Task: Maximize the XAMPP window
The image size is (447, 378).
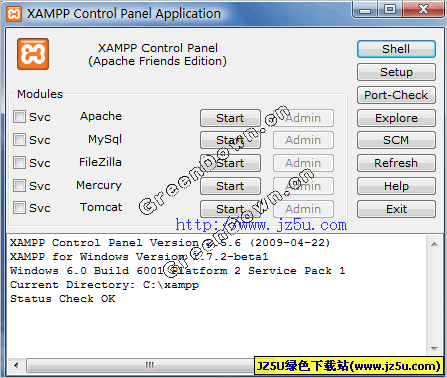Action: (390, 9)
